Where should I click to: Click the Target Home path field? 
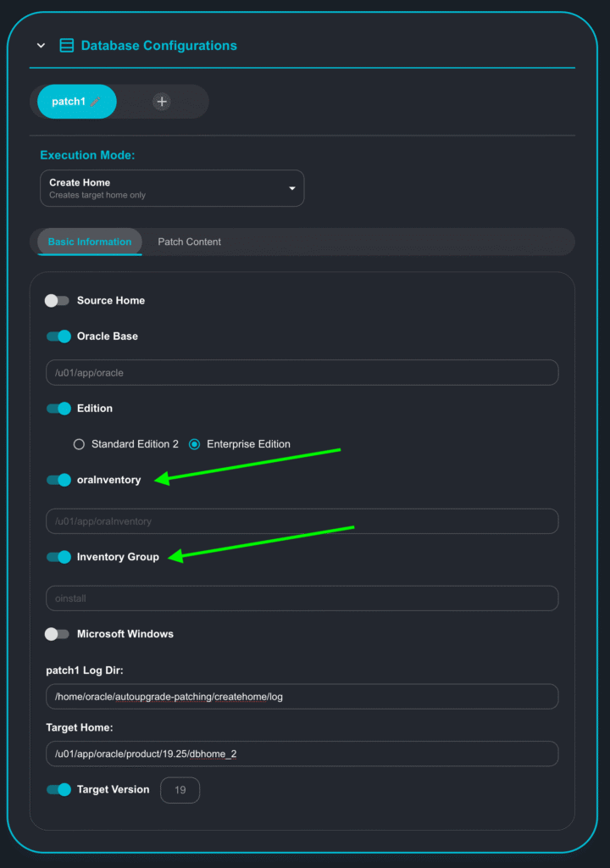302,754
